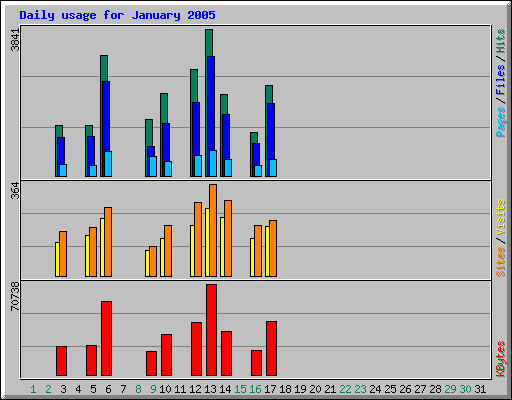Click day 25 on the date axis
512x400 pixels.
point(390,389)
